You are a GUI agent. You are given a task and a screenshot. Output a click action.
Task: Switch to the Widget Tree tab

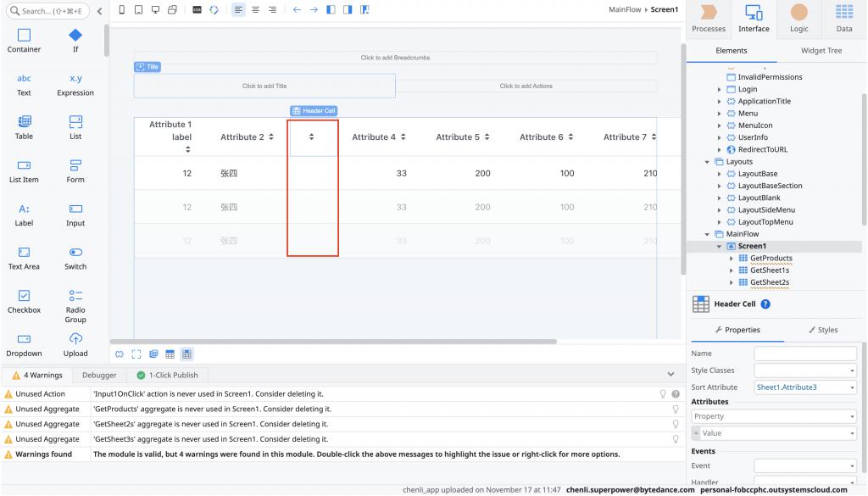[821, 50]
